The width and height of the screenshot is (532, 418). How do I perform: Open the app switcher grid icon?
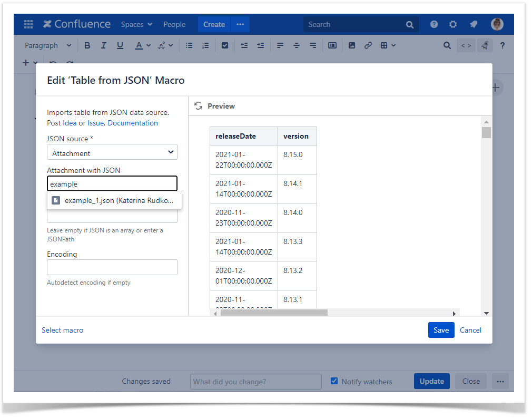(x=28, y=24)
